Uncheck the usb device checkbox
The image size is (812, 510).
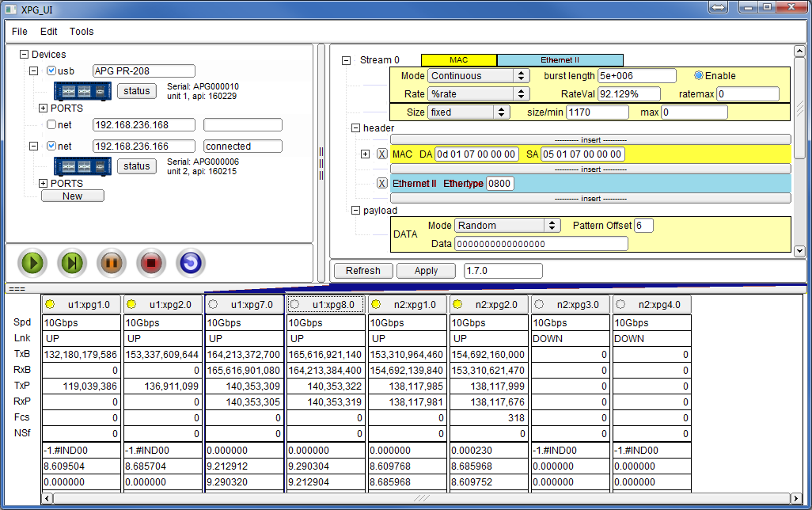coord(50,71)
